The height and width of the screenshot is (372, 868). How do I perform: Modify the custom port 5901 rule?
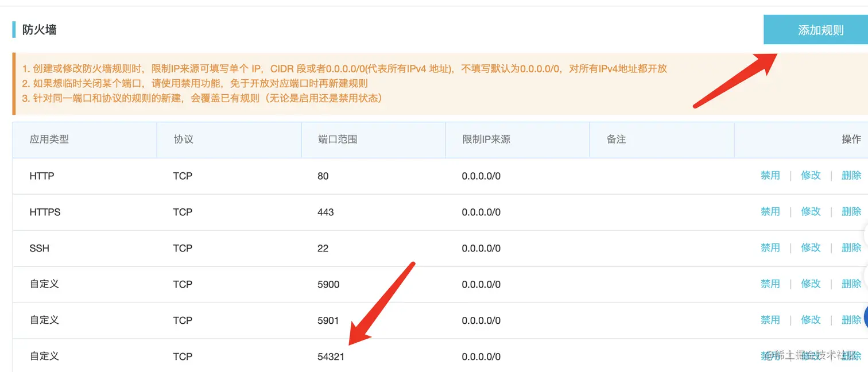[x=811, y=320]
